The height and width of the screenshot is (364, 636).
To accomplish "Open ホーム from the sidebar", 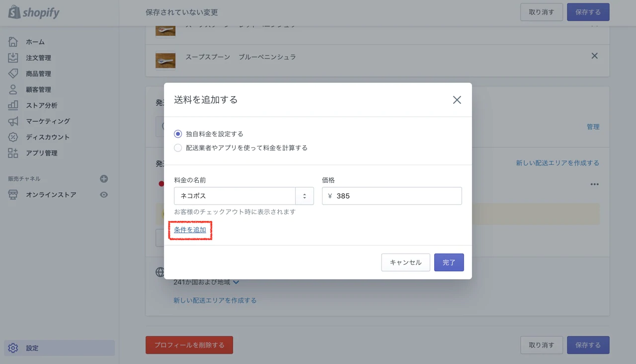I will coord(35,42).
